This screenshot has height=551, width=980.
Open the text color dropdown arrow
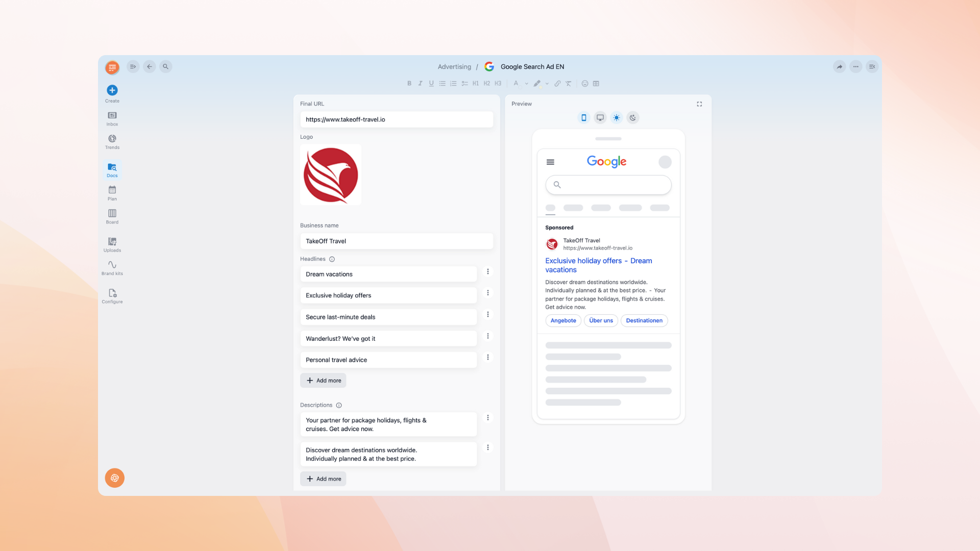coord(527,84)
